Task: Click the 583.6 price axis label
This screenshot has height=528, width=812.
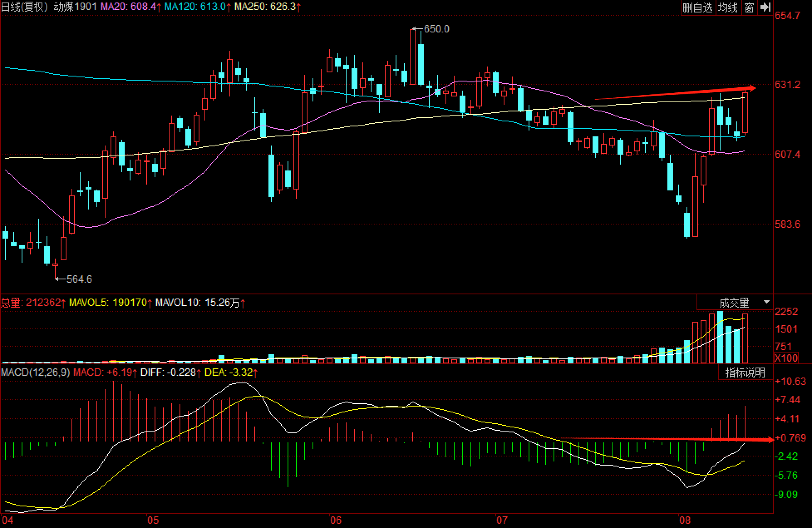Action: click(787, 225)
